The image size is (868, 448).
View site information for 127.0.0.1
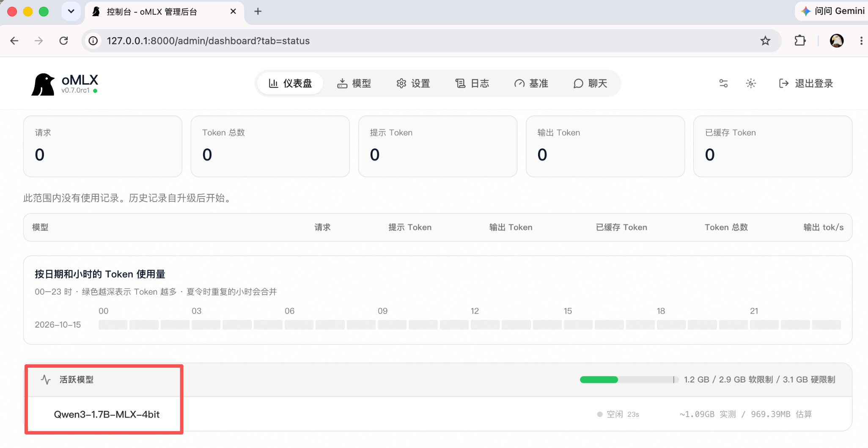[x=93, y=41]
